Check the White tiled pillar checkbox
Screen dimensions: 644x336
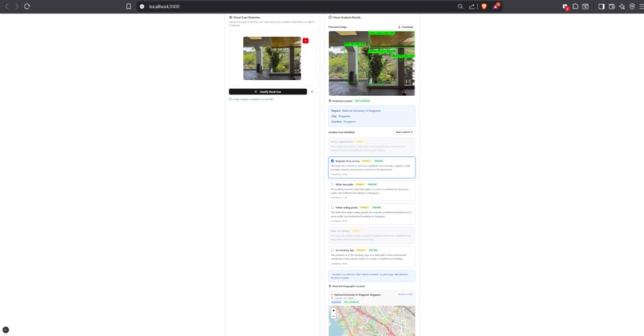click(x=332, y=184)
